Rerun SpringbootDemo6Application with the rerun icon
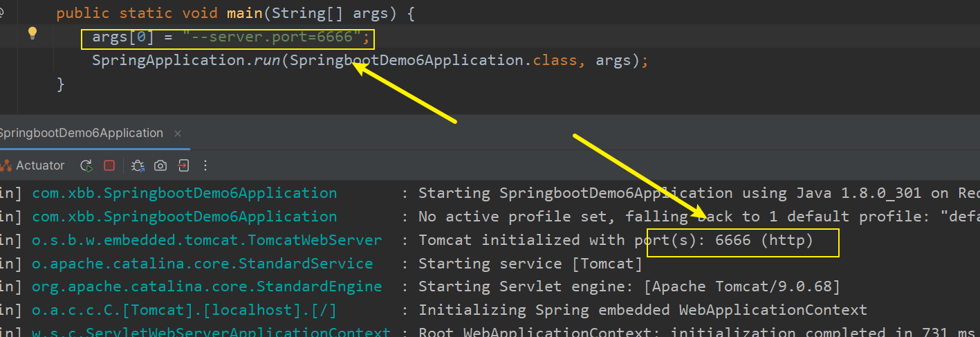 (86, 165)
